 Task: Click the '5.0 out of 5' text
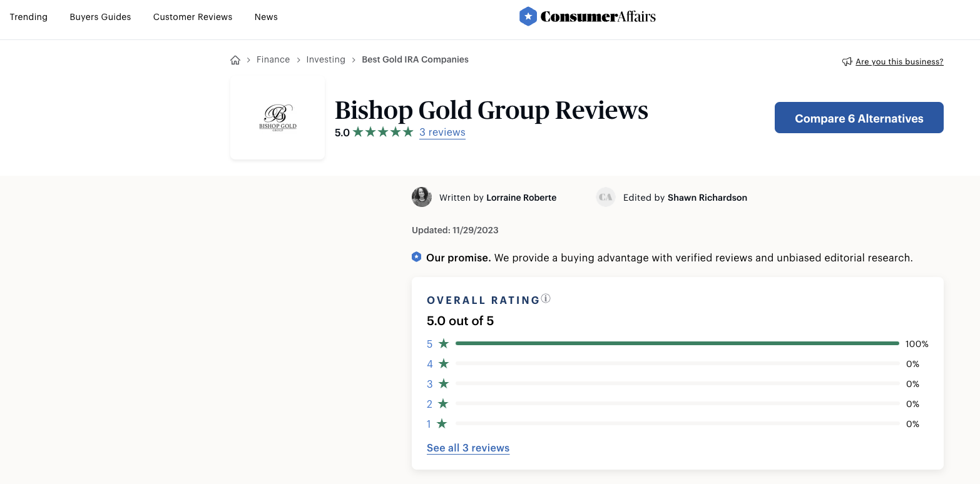460,321
